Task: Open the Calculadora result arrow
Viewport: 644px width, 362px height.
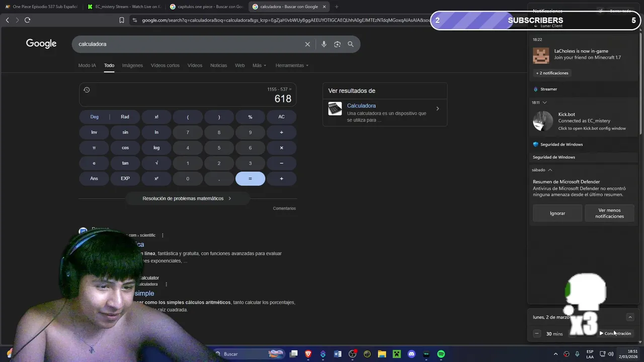Action: coord(437,109)
